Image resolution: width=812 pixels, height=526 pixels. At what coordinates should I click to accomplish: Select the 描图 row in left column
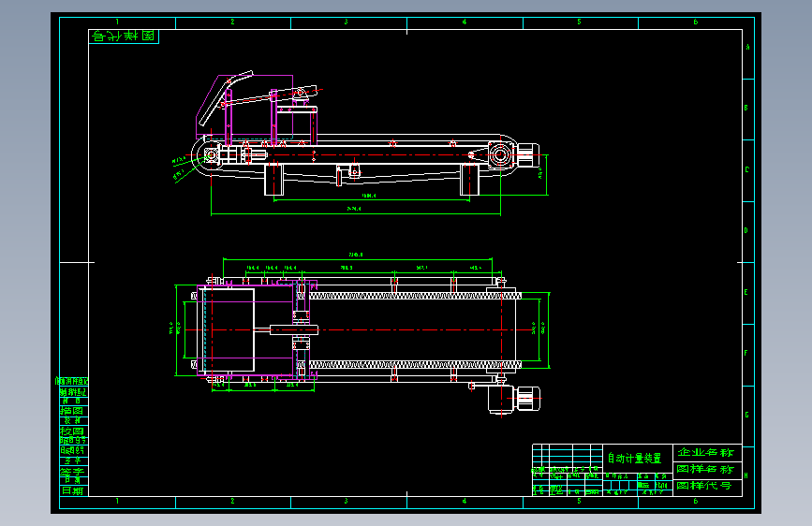click(x=74, y=411)
